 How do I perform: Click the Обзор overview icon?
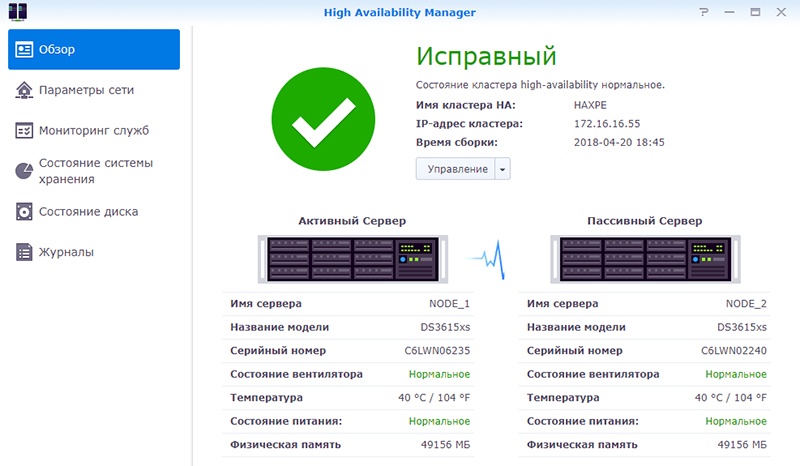click(24, 50)
